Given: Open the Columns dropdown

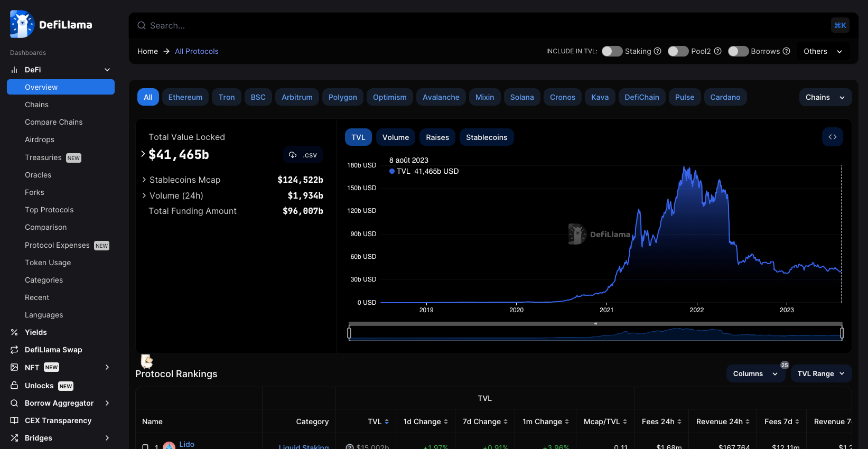Looking at the screenshot, I should (755, 373).
